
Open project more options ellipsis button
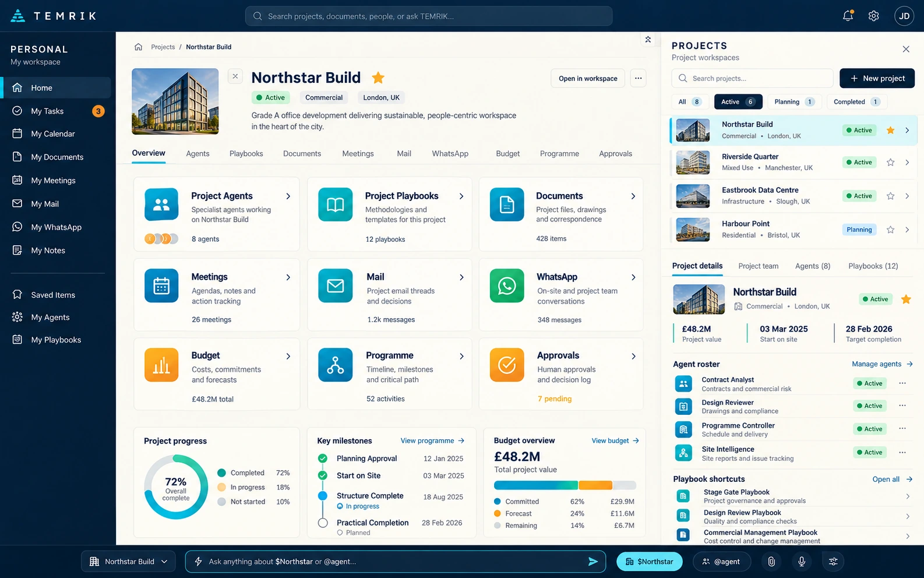(x=639, y=78)
